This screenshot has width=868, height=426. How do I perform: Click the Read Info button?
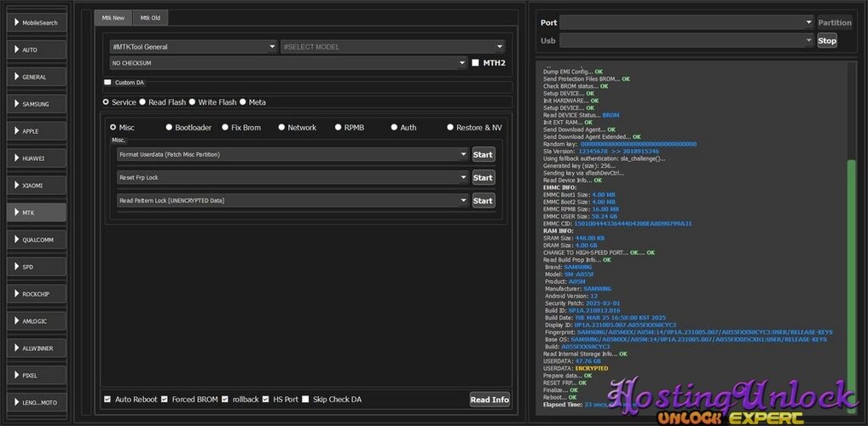(x=489, y=400)
